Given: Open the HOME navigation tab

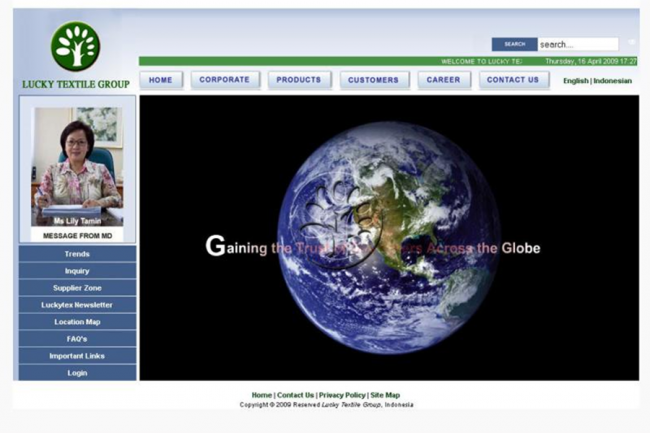Looking at the screenshot, I should (x=161, y=80).
